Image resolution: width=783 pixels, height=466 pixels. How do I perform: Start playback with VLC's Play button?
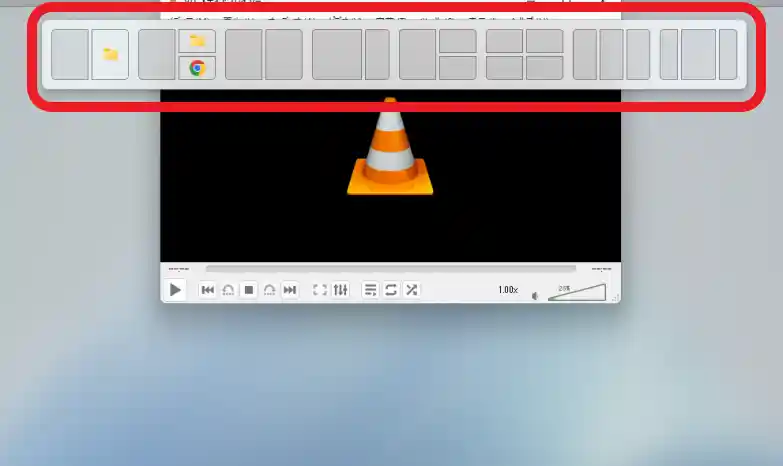[x=175, y=290]
